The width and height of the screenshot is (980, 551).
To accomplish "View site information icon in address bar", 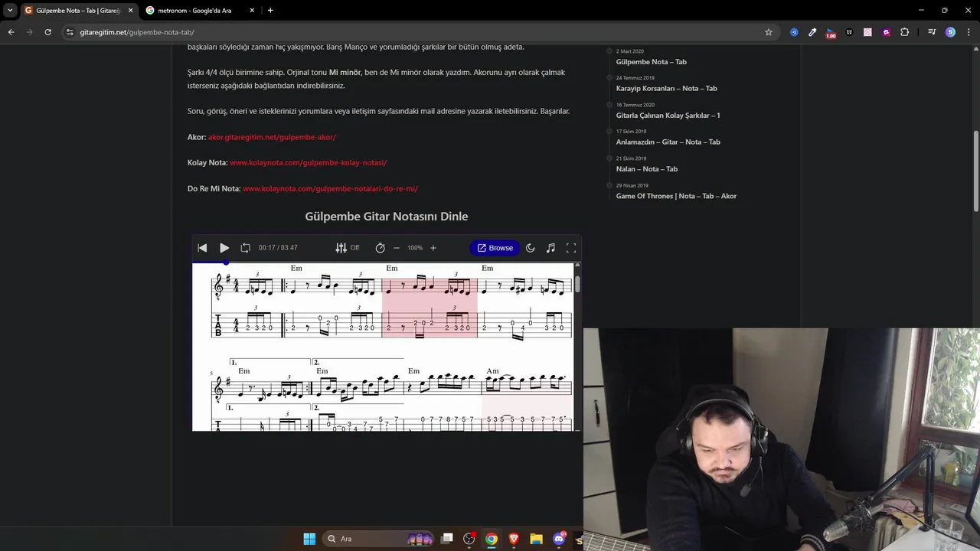I will tap(70, 32).
